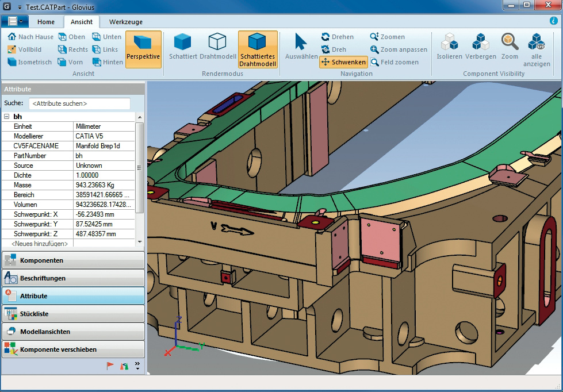Image resolution: width=563 pixels, height=392 pixels.
Task: Click the Zoom magnifier in Component Visibility
Action: coord(510,45)
